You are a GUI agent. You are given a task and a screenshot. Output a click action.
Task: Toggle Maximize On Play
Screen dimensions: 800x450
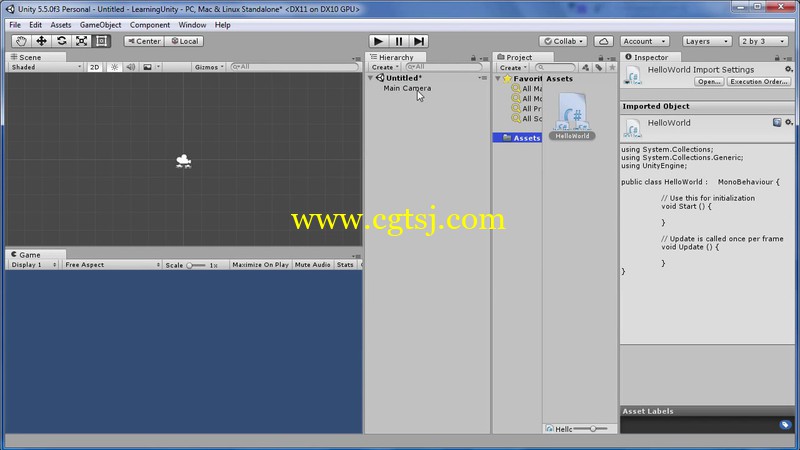tap(260, 265)
